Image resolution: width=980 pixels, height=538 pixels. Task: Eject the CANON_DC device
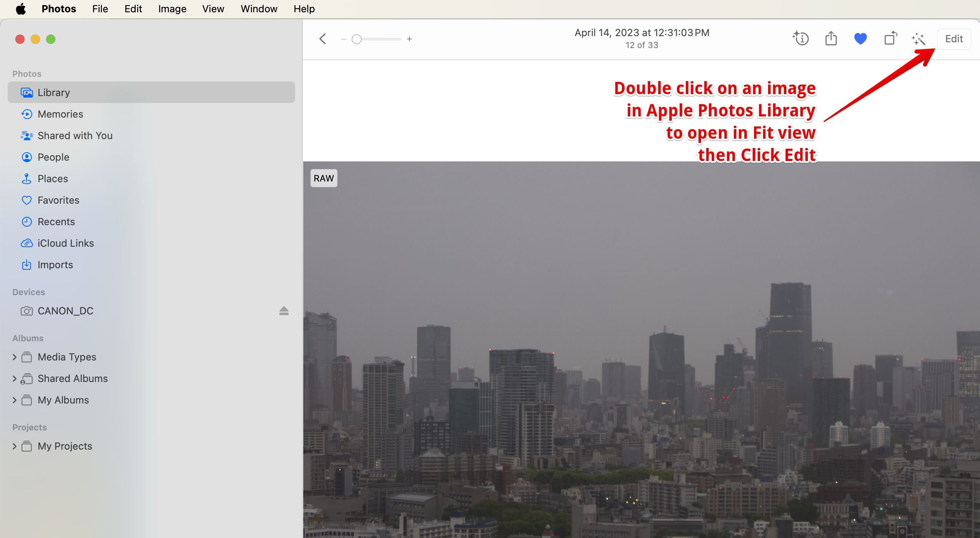[x=284, y=311]
